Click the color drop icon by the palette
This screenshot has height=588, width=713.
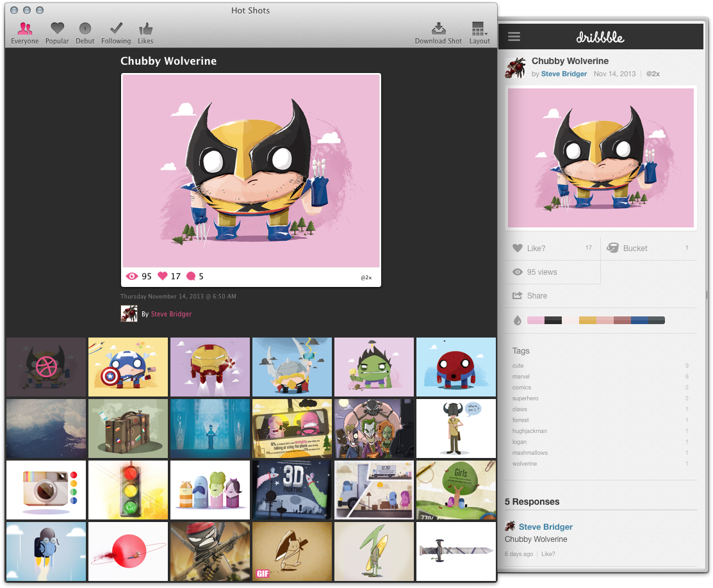[518, 320]
